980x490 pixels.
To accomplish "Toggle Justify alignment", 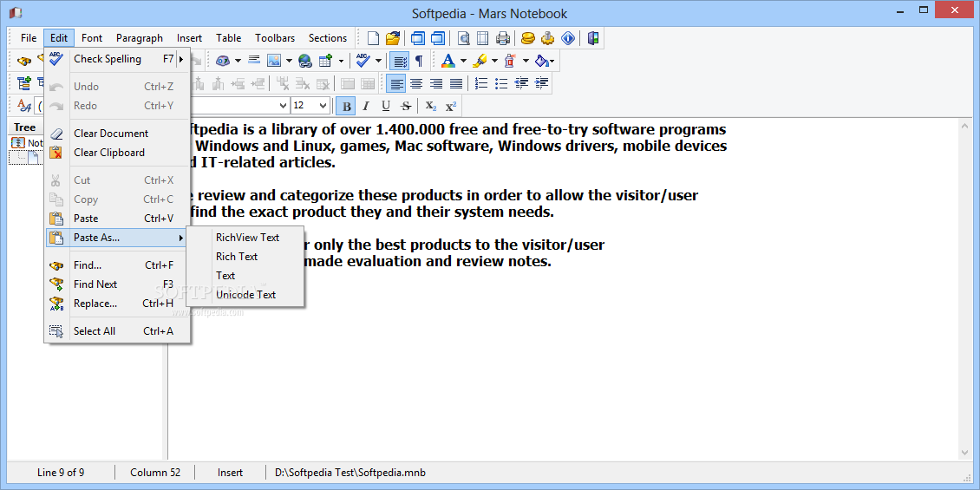I will 456,83.
